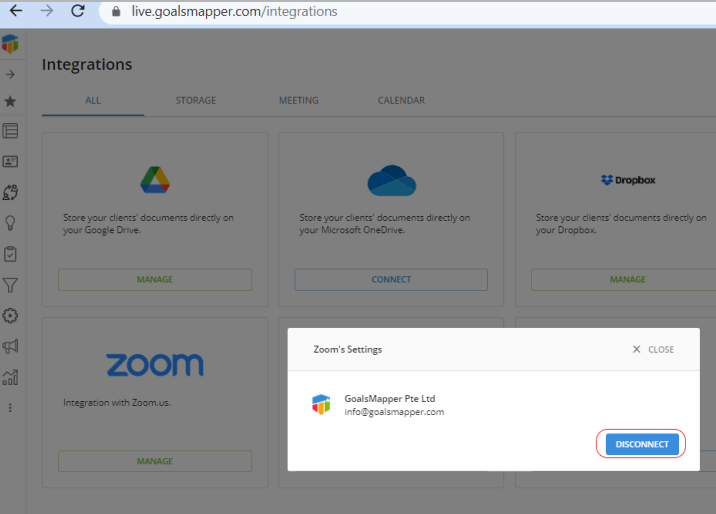The image size is (716, 514).
Task: Click the padlock site info icon
Action: coord(116,11)
